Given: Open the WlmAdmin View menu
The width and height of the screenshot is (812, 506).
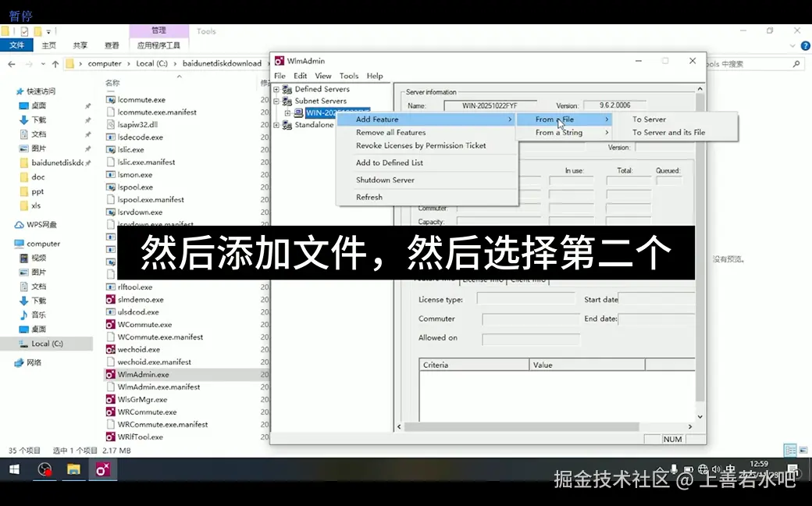Looking at the screenshot, I should pos(323,76).
